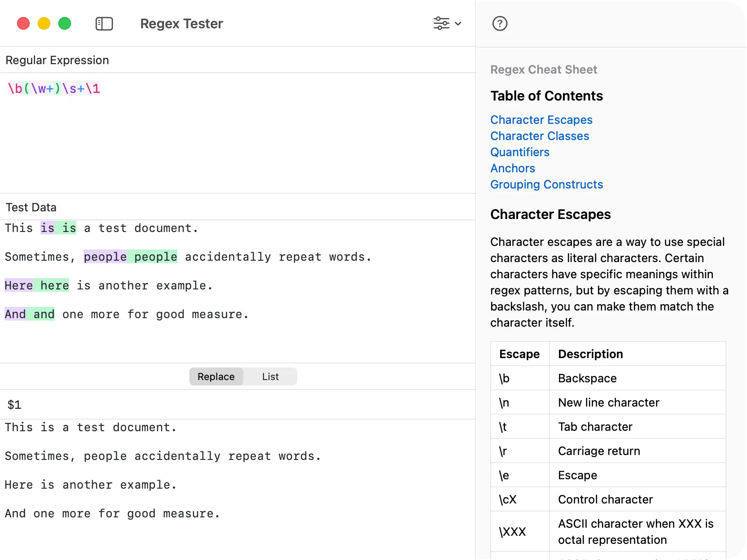
Task: Follow the Character Escapes link
Action: point(541,120)
